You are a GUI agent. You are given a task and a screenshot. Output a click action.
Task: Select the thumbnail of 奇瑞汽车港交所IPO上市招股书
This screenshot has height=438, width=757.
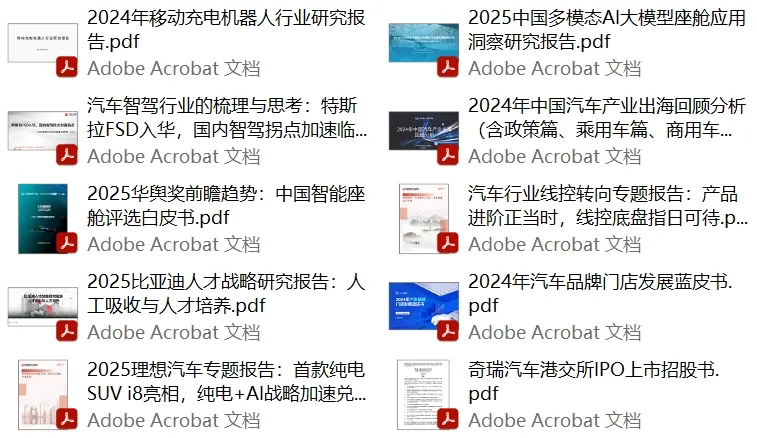[x=423, y=395]
